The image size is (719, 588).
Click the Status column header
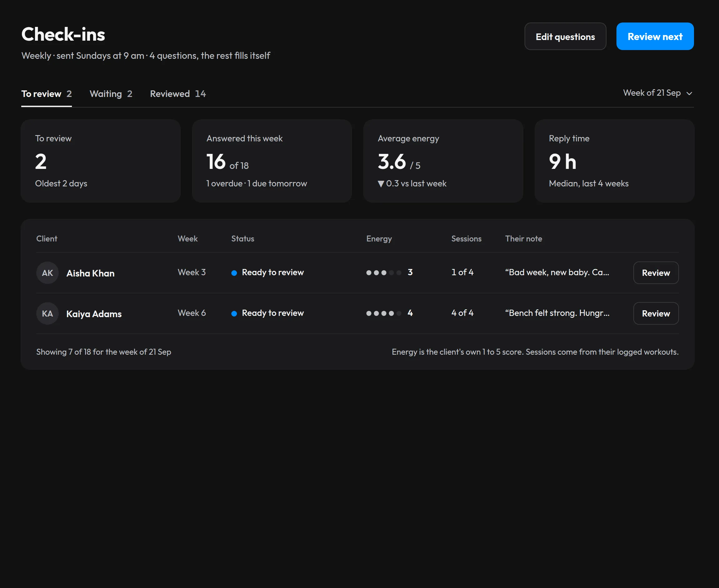point(243,239)
